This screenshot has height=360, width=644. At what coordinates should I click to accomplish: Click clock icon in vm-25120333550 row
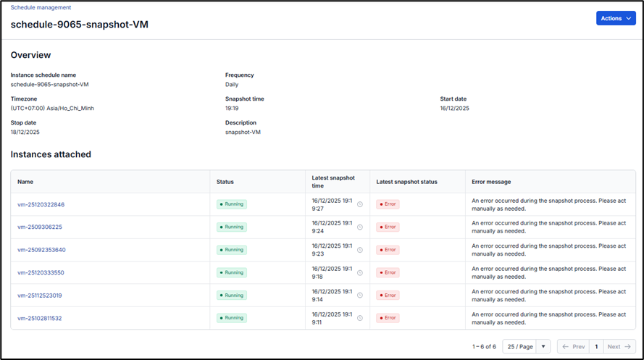pyautogui.click(x=360, y=272)
